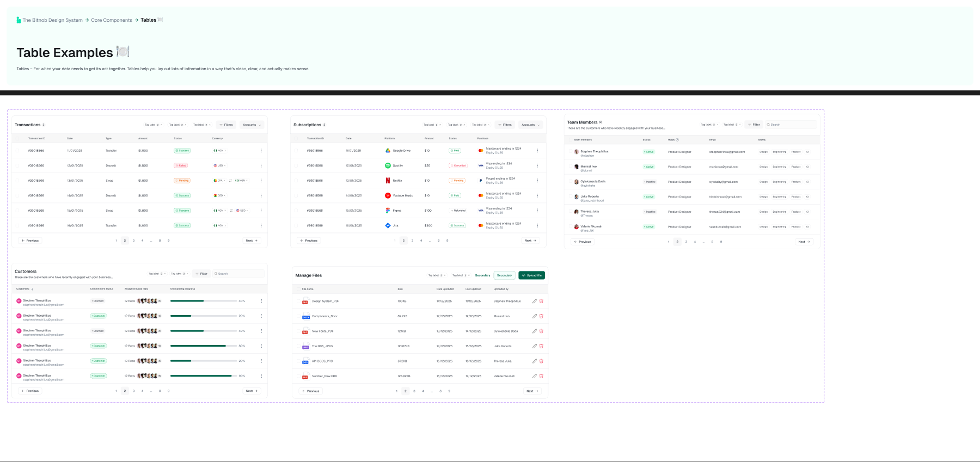
Task: Click the Youtube Music platform icon
Action: [388, 195]
